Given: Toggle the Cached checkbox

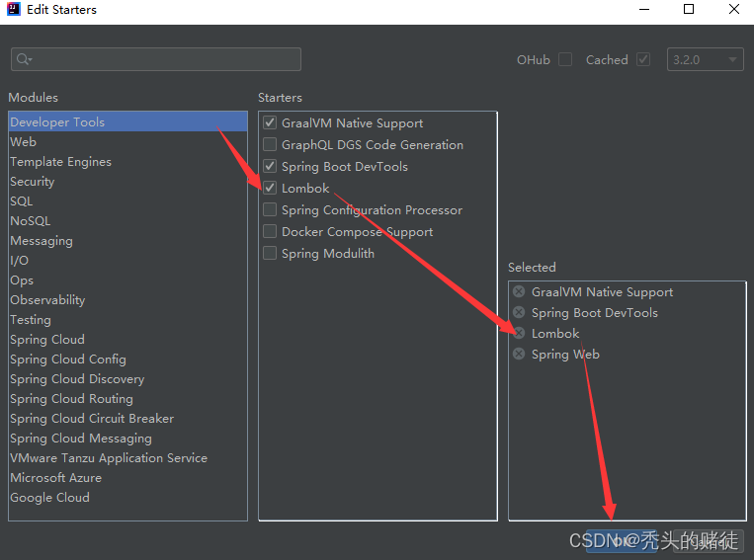Looking at the screenshot, I should tap(643, 59).
